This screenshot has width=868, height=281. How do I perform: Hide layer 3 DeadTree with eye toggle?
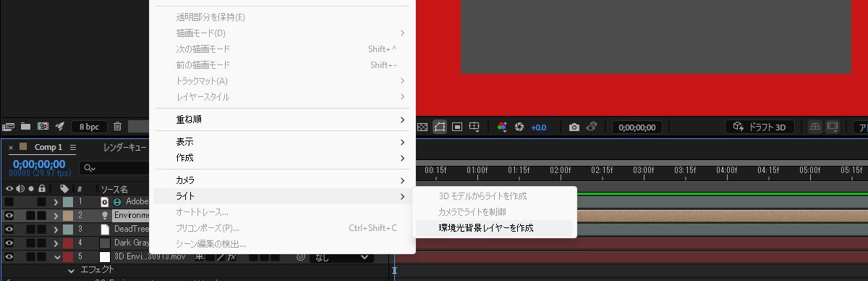9,229
